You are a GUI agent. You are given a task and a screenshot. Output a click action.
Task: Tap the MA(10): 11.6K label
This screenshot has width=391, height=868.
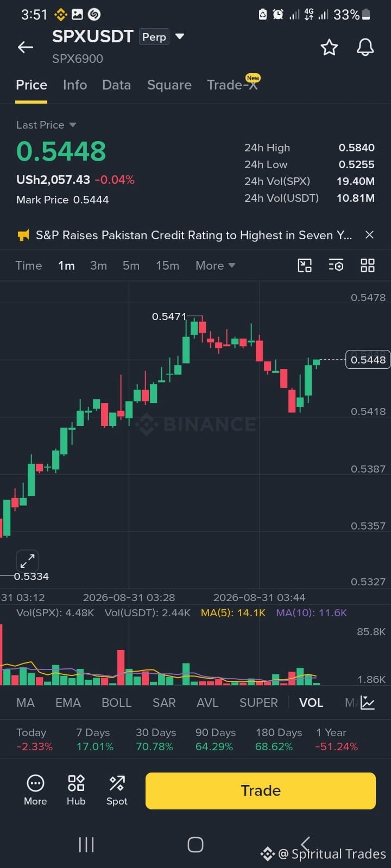(x=311, y=612)
